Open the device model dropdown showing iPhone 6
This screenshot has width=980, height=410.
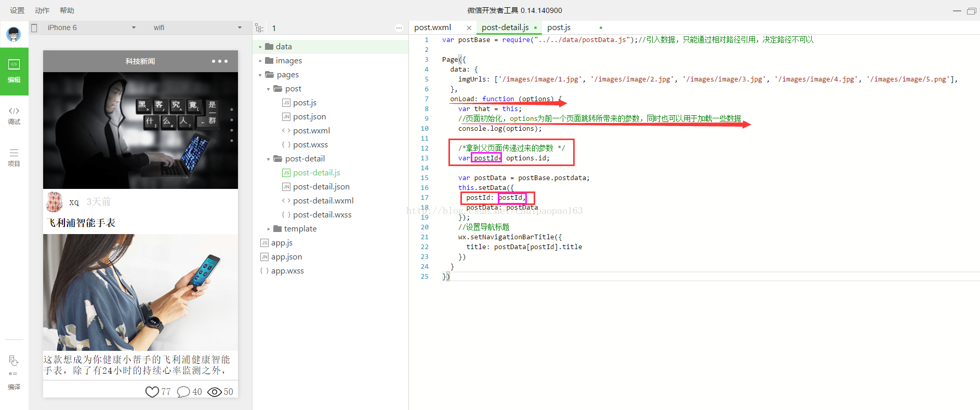pos(91,28)
